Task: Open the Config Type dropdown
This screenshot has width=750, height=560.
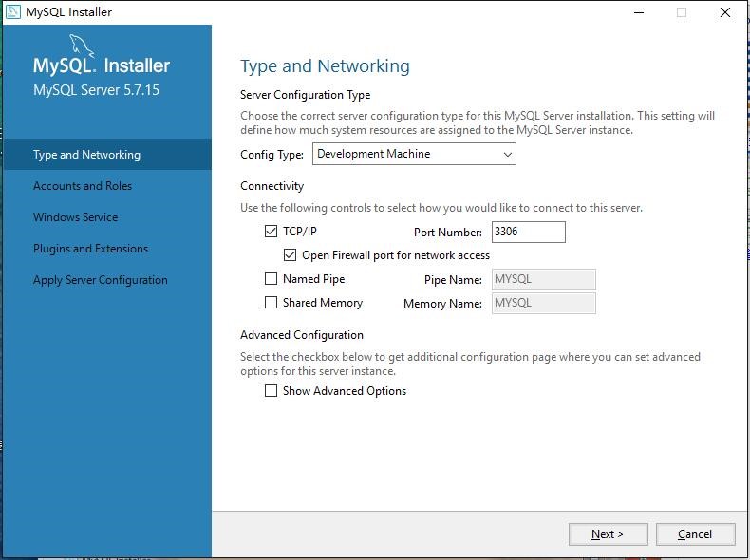Action: [x=413, y=154]
